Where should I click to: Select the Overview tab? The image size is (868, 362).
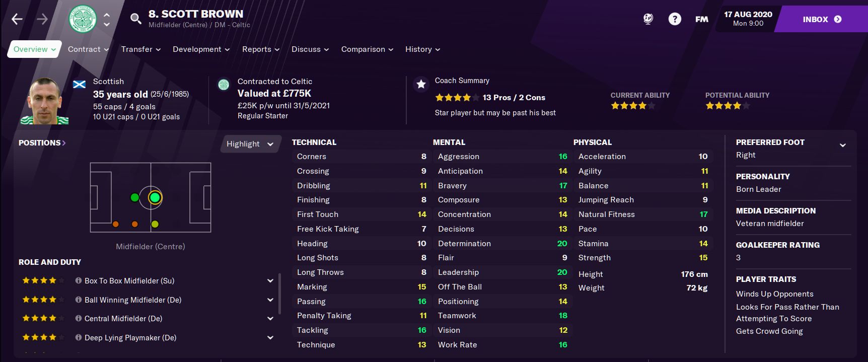[34, 49]
